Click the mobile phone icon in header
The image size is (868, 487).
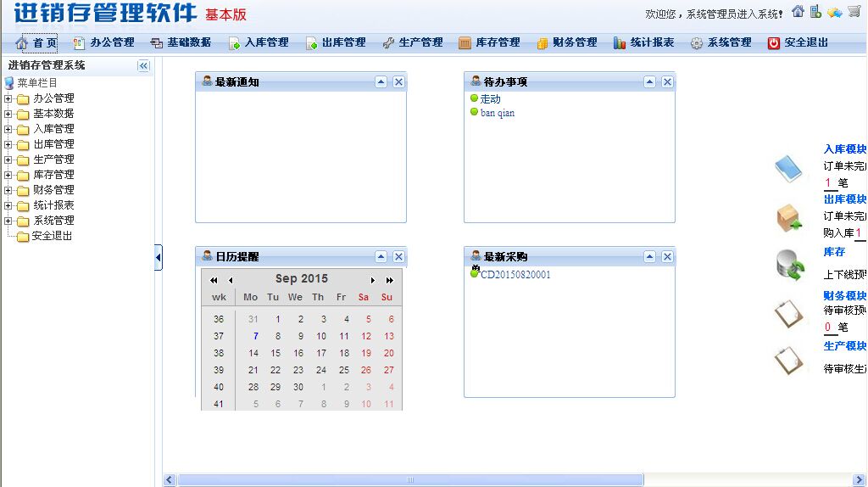pyautogui.click(x=815, y=12)
